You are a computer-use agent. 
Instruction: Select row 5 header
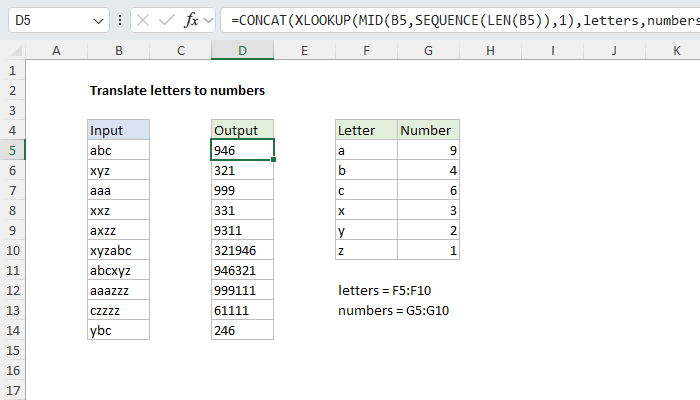[x=12, y=150]
